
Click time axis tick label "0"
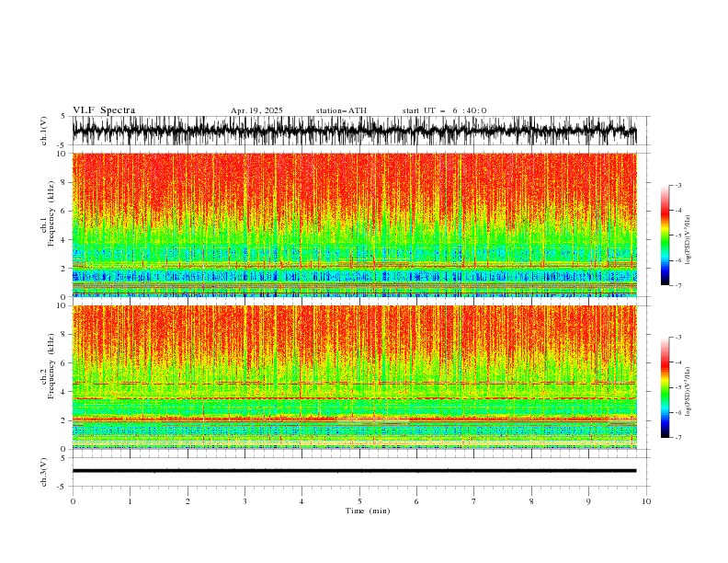click(x=73, y=501)
